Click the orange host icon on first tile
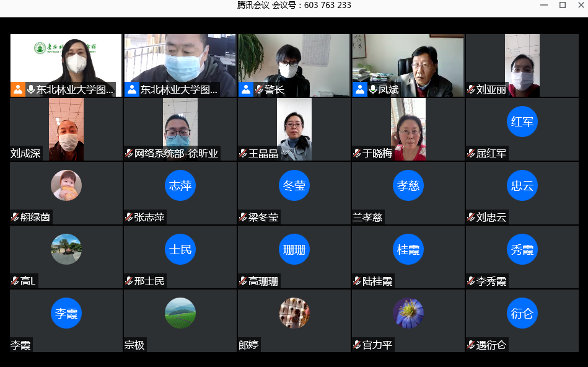 pos(18,89)
